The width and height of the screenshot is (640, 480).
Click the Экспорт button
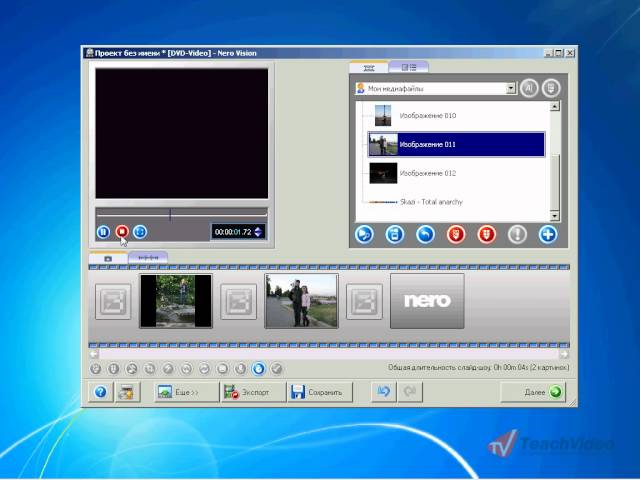[x=253, y=392]
